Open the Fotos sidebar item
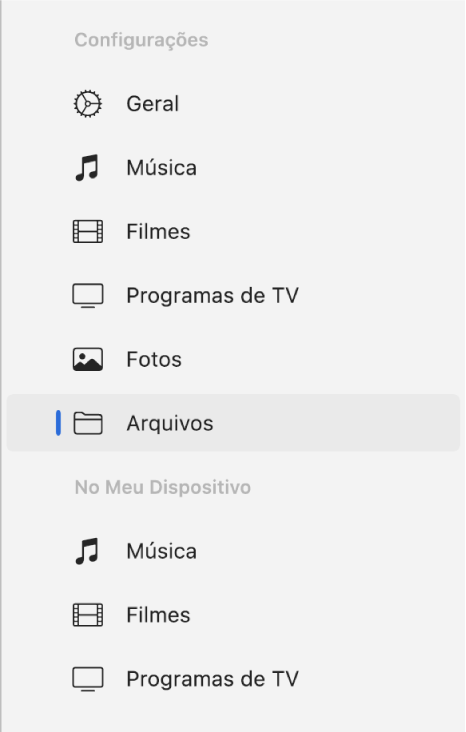 tap(233, 359)
